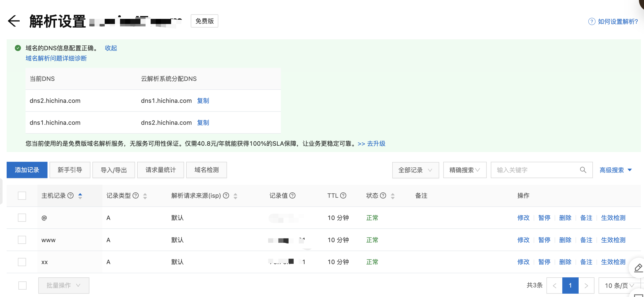Click 复制 link for dns1.hichina.com
This screenshot has height=297, width=644.
203,101
